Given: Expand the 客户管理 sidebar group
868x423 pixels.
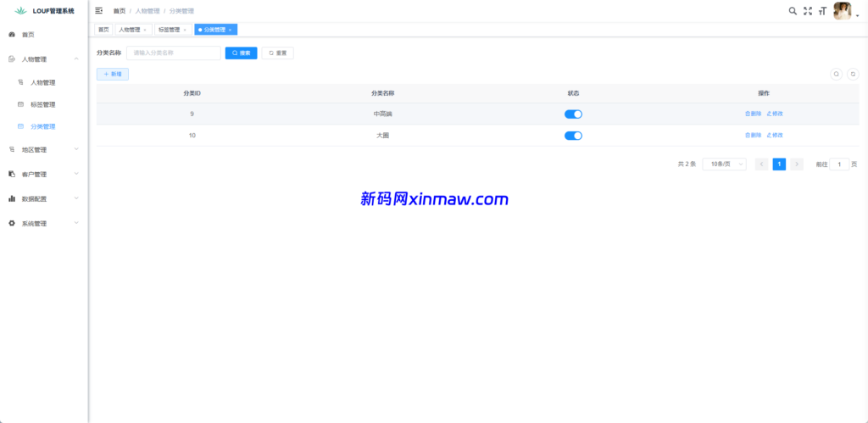Looking at the screenshot, I should (76, 173).
